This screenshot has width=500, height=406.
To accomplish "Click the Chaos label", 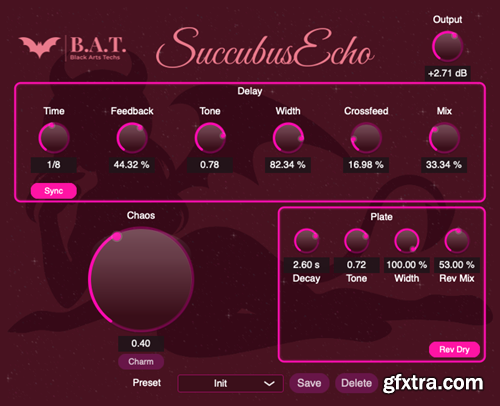I will pyautogui.click(x=141, y=215).
